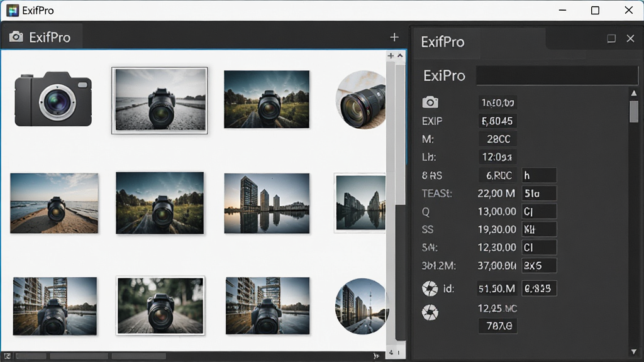
Task: Click the small plus icon above the thumbnail scrollbar
Action: (391, 55)
